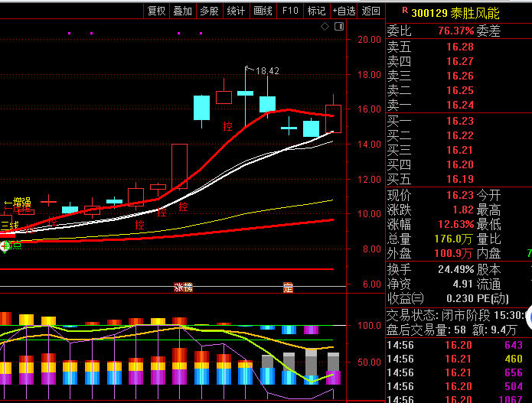This screenshot has height=403, width=532.
Task: Click the 返回 back button
Action: 370,11
